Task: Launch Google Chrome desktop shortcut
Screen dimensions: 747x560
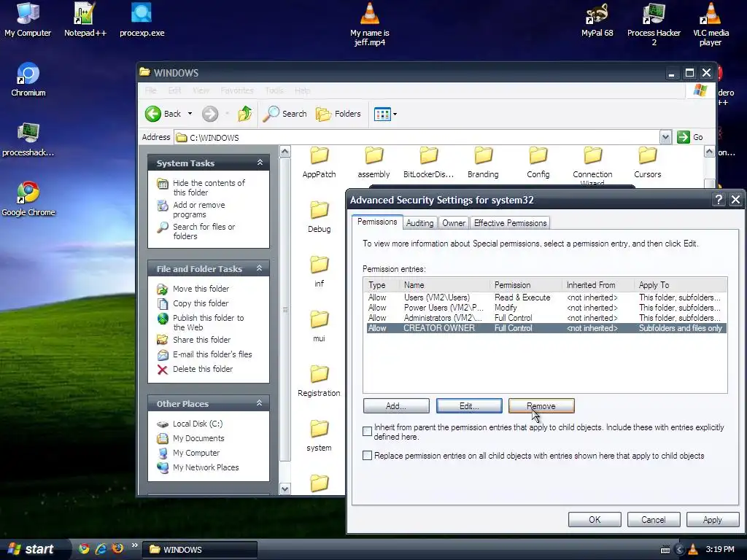Action: tap(28, 199)
